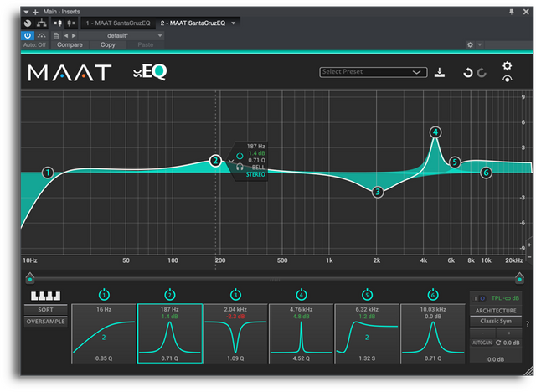Click the redo arrow icon
This screenshot has height=392, width=536.
482,73
